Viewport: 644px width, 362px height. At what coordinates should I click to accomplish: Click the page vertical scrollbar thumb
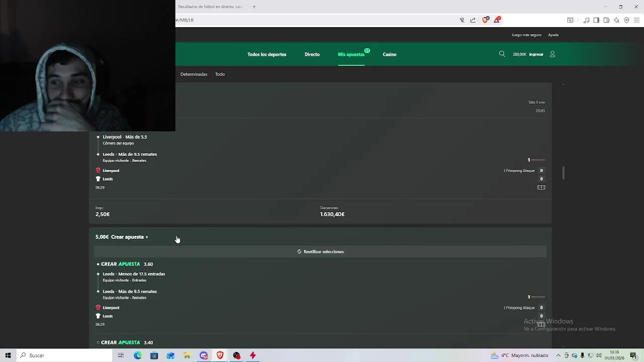[563, 173]
